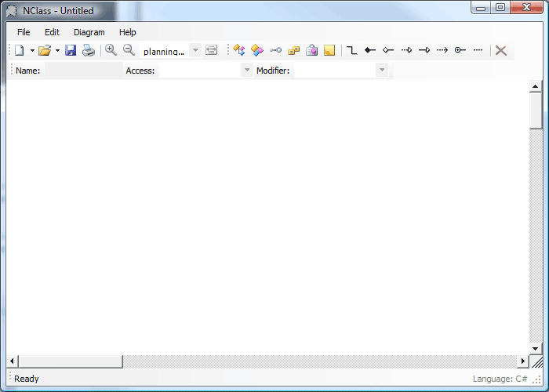This screenshot has height=392, width=549.
Task: Save the diagram with the floppy icon
Action: pos(71,50)
